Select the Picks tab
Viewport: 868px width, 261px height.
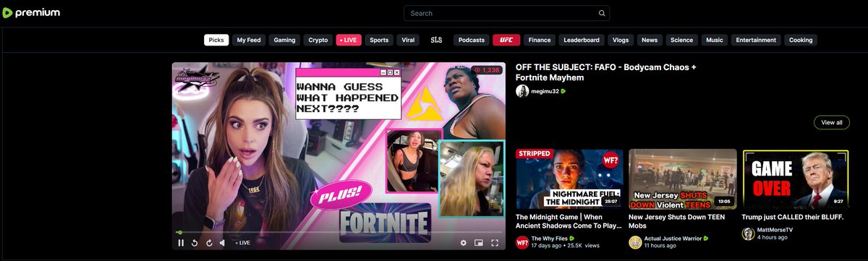pyautogui.click(x=216, y=40)
